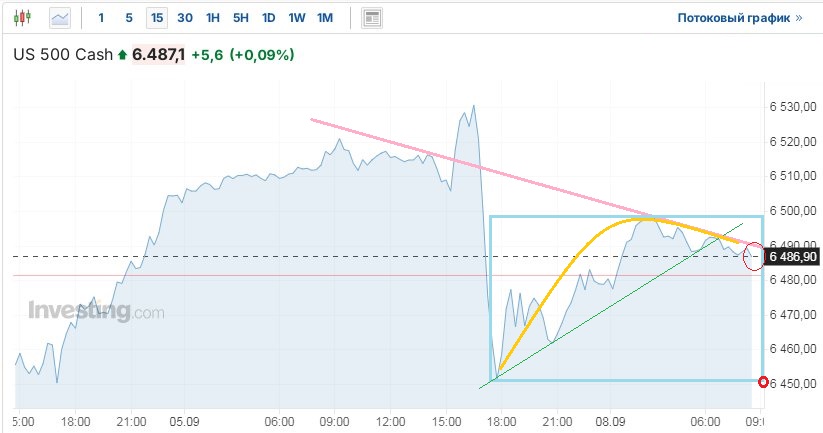This screenshot has height=433, width=823.
Task: Select the 1 minute timeframe
Action: pos(101,18)
